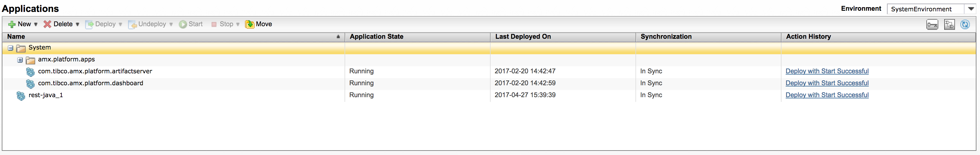Open artifactserver's Deploy with Start Successful link
The height and width of the screenshot is (155, 980).
827,71
